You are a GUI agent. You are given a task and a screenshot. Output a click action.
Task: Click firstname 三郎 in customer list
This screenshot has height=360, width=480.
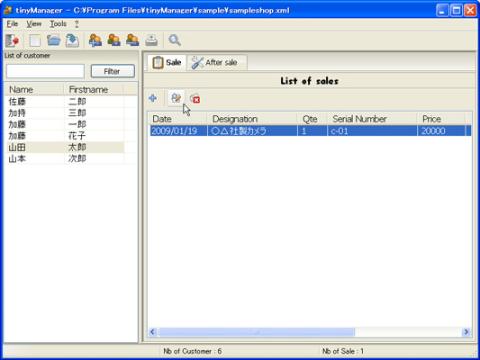(77, 113)
